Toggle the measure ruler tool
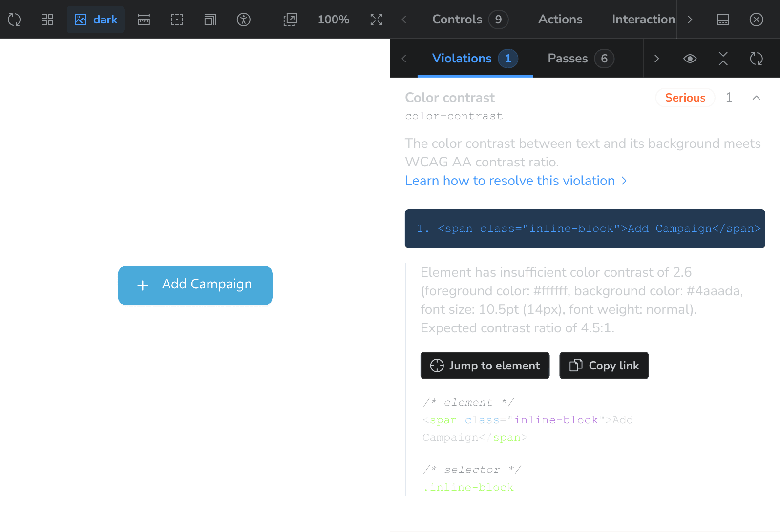Screen dimensions: 780x532 [x=144, y=20]
